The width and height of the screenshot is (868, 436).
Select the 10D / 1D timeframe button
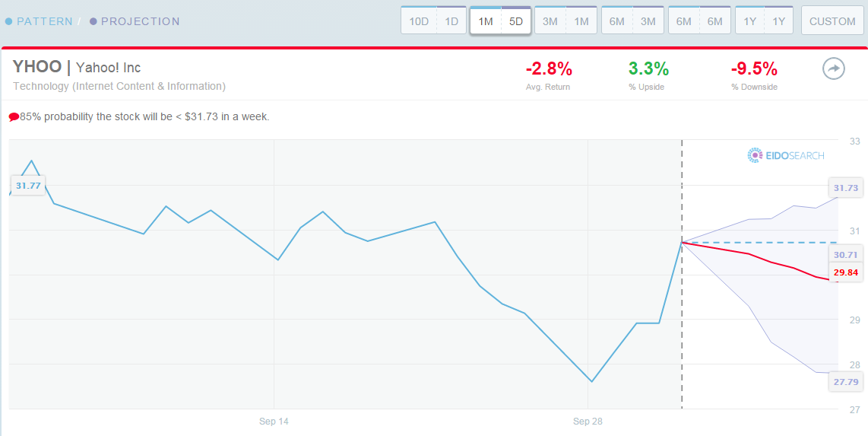[433, 21]
